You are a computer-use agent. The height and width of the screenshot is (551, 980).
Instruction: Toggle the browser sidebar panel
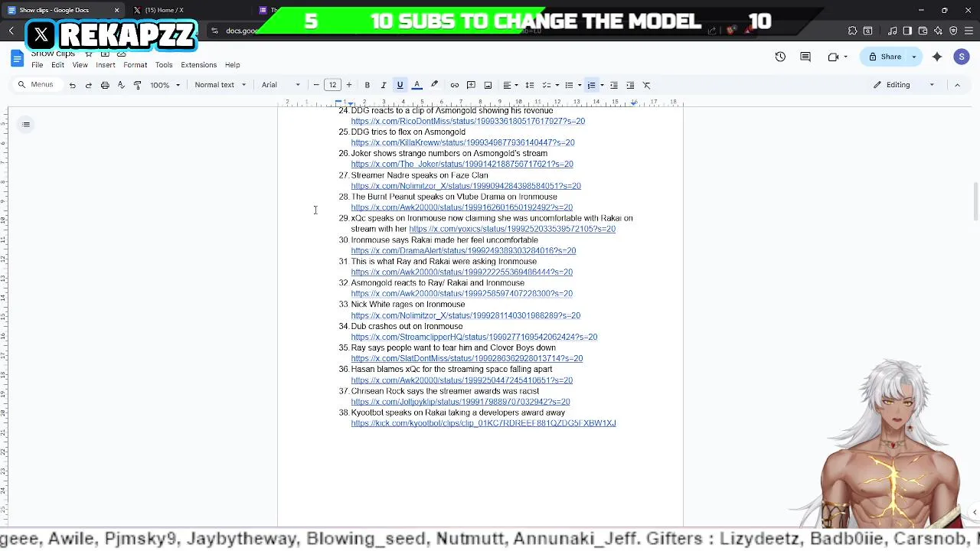[907, 31]
